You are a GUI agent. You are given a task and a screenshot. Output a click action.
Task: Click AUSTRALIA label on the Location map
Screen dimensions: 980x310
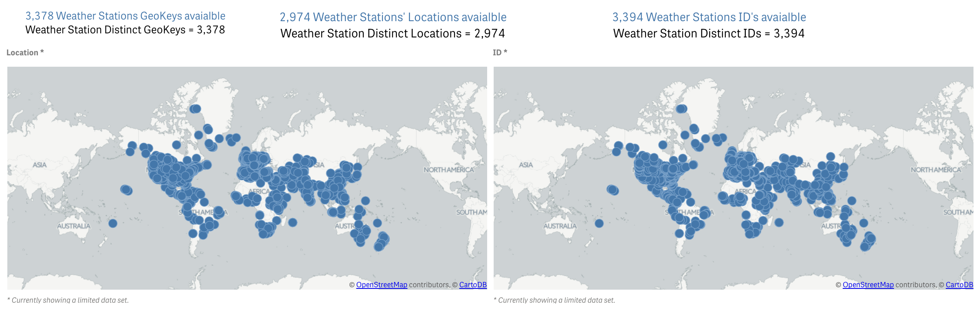(74, 226)
